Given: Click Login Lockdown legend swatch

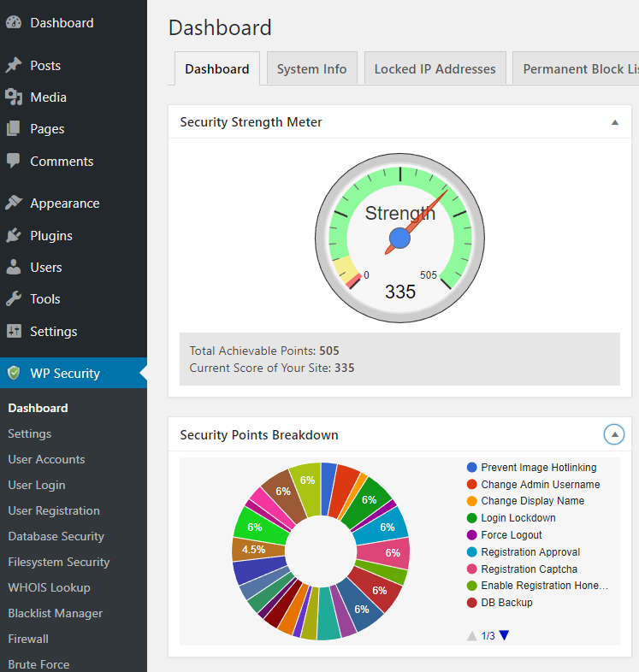Looking at the screenshot, I should [x=471, y=518].
